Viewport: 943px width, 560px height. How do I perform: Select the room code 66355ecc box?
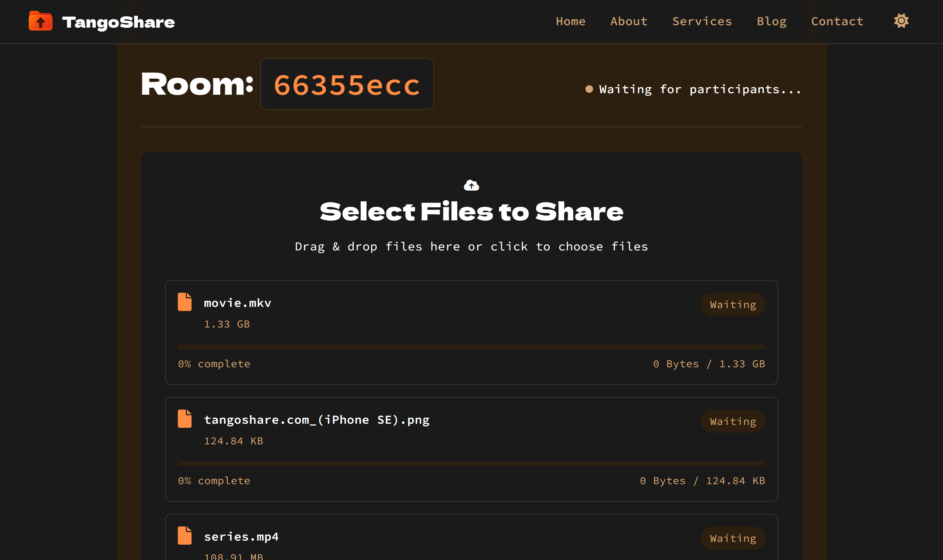tap(346, 84)
